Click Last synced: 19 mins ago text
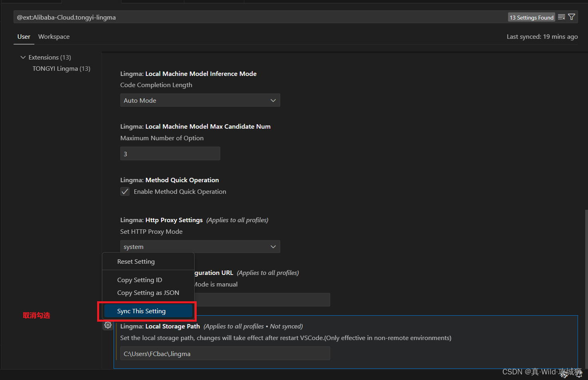588x380 pixels. click(x=542, y=36)
